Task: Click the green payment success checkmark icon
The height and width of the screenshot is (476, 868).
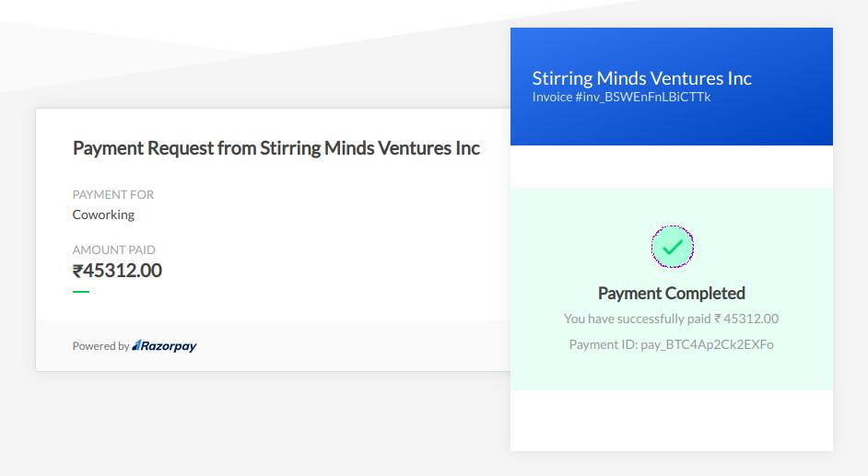Action: coord(673,247)
